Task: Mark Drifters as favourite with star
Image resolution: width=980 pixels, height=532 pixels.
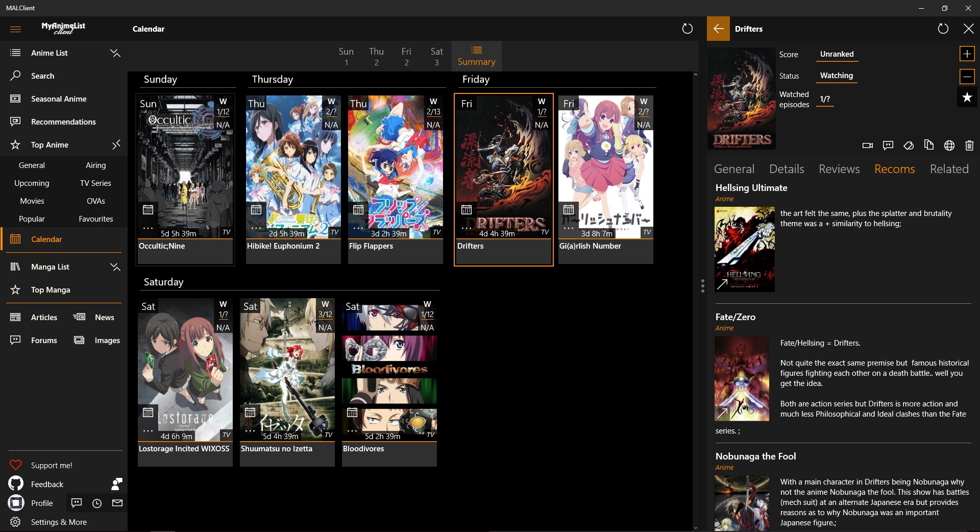Action: (967, 97)
